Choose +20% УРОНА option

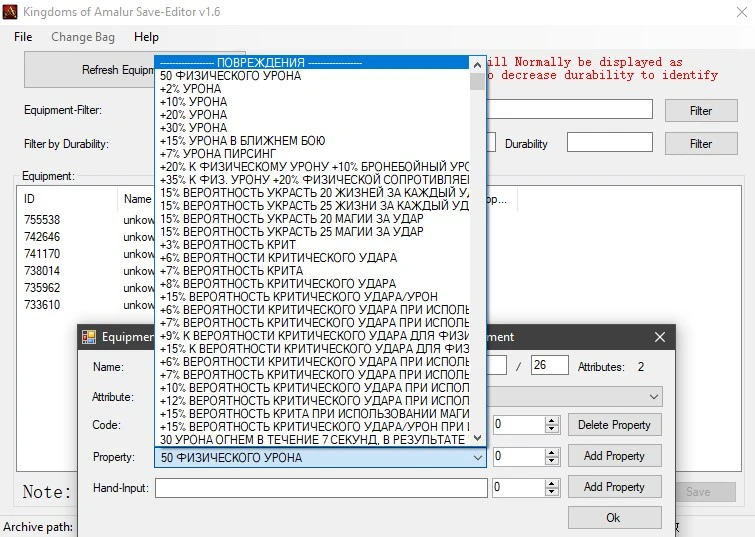[x=312, y=115]
